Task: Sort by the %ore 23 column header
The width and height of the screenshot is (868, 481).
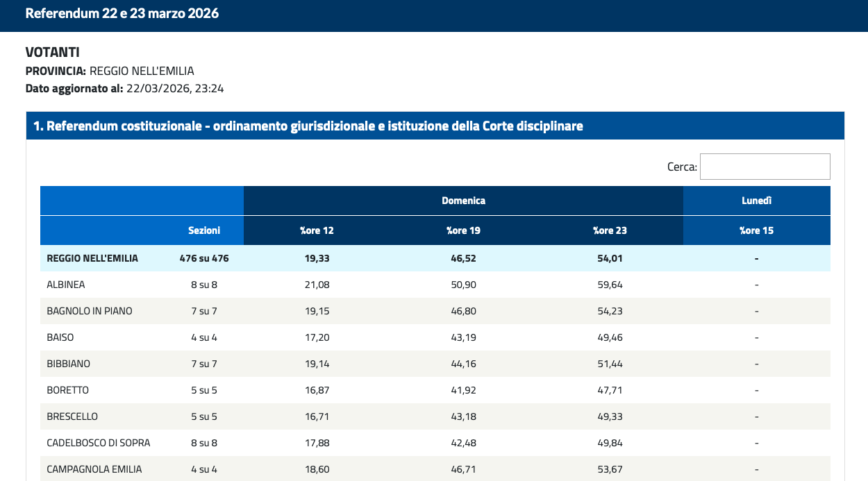Action: (x=610, y=230)
